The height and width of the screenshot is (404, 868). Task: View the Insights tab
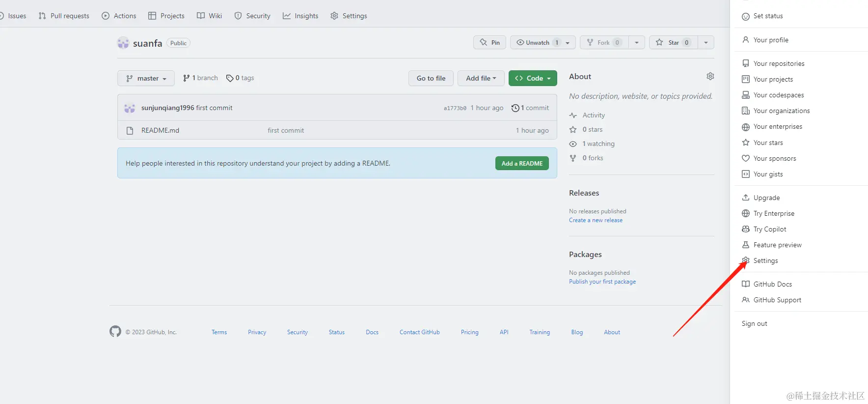coord(300,16)
